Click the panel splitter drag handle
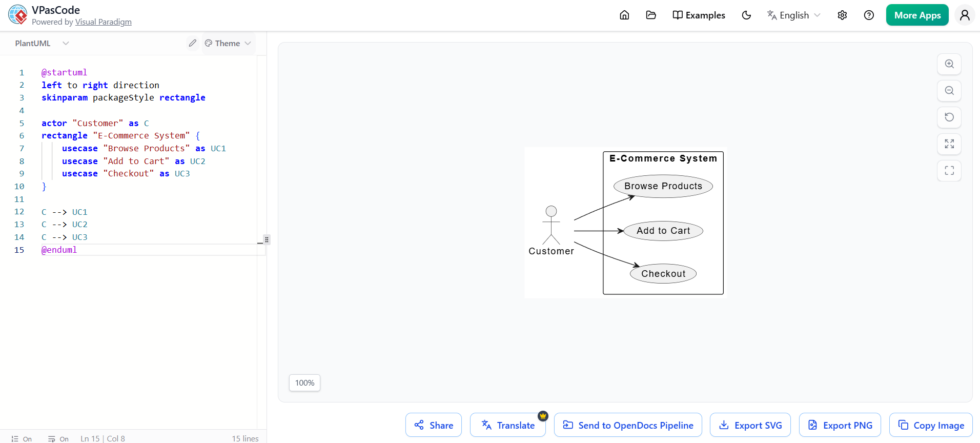The height and width of the screenshot is (443, 980). (267, 239)
